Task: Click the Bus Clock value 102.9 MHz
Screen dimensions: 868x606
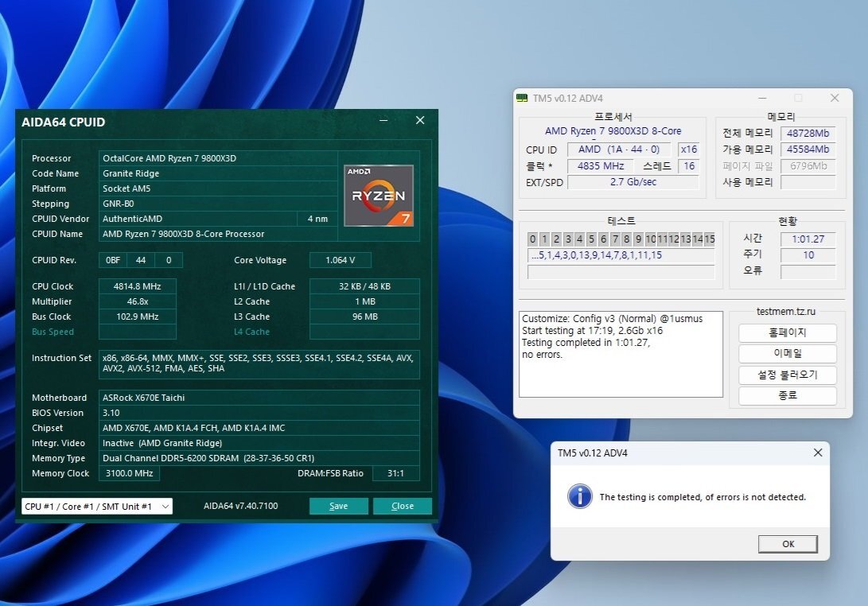Action: [138, 317]
